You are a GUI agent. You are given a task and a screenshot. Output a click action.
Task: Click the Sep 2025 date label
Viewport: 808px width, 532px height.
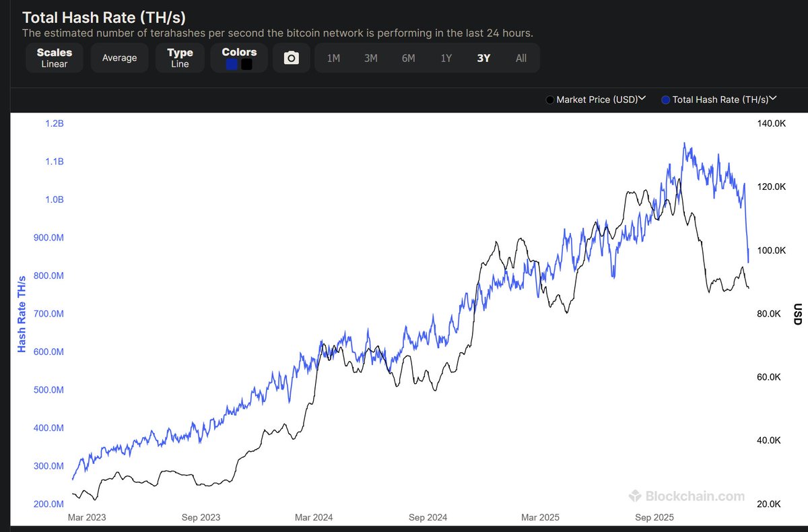tap(654, 518)
